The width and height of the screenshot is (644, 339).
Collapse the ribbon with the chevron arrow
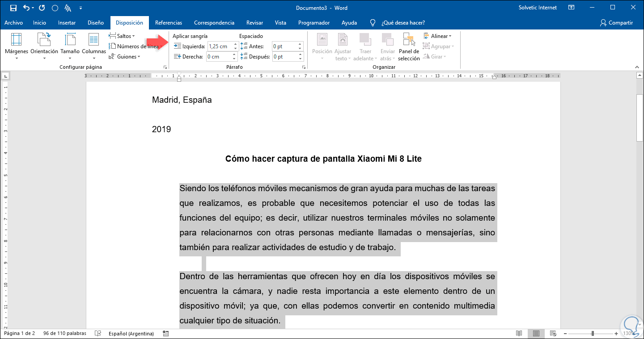(x=637, y=67)
